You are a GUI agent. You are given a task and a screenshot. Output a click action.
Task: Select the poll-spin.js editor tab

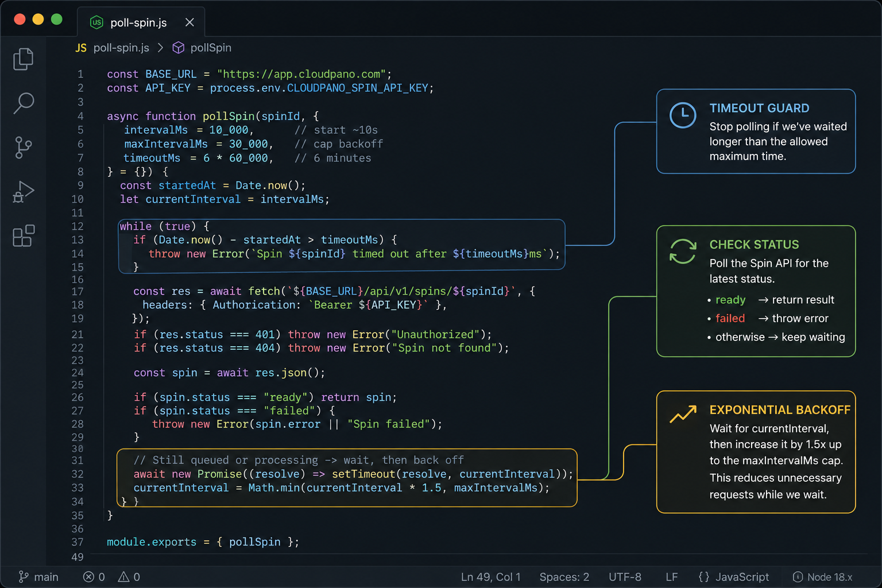(141, 22)
